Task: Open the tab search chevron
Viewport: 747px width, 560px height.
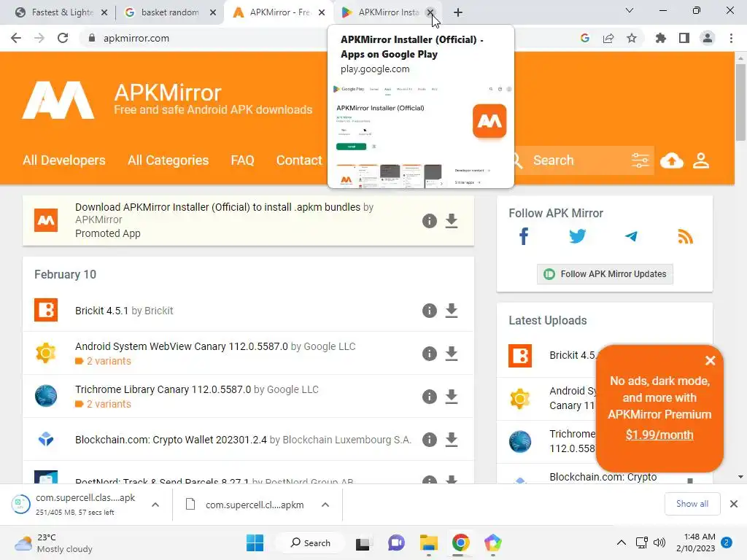Action: pyautogui.click(x=630, y=10)
